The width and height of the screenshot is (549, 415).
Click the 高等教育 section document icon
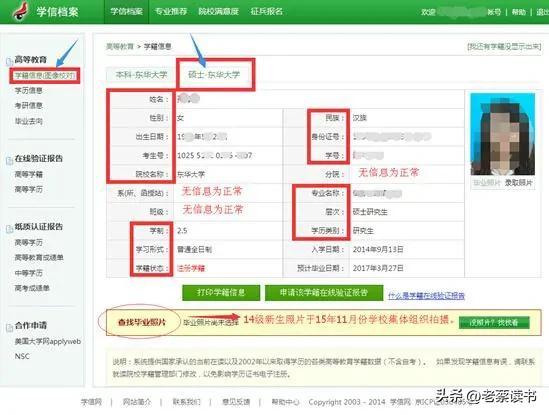click(9, 61)
